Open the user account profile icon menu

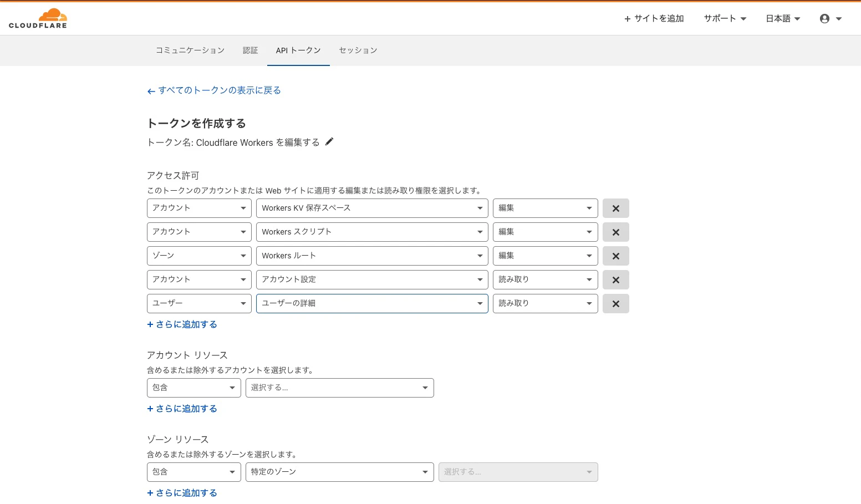[x=831, y=19]
